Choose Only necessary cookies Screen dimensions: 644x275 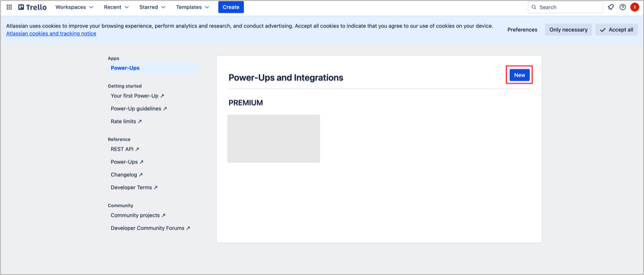point(568,30)
